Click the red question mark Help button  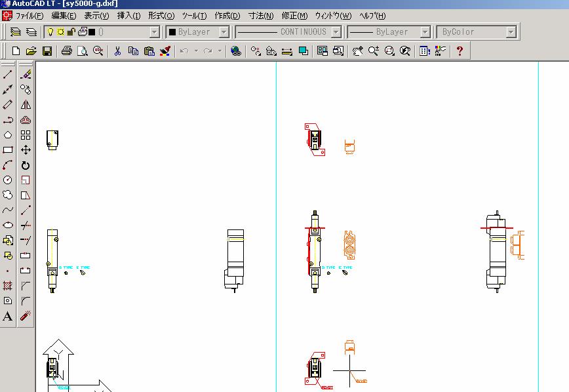(460, 50)
